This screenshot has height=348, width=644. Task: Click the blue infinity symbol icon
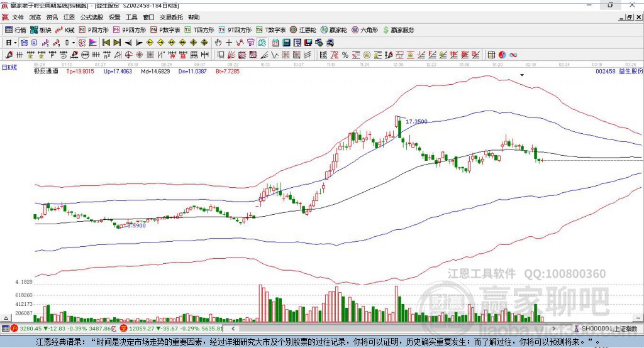[513, 55]
